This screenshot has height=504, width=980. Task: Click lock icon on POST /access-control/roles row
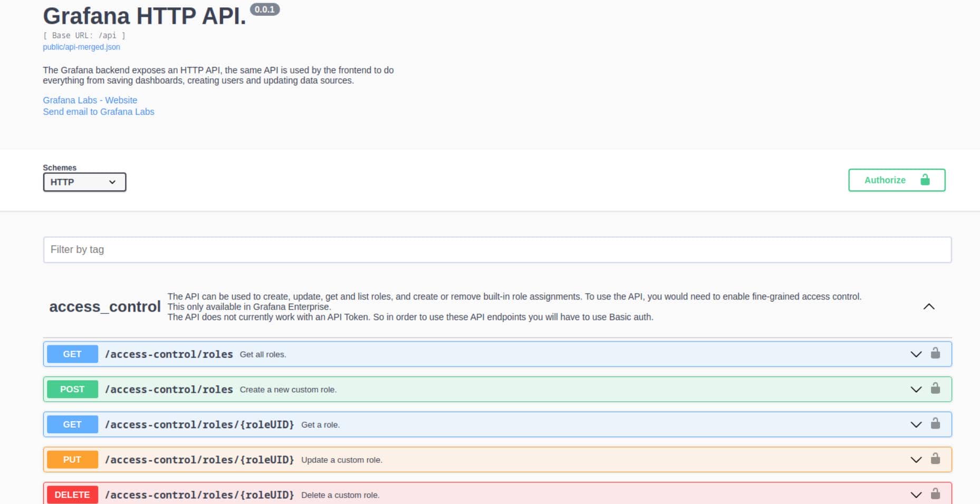click(935, 389)
